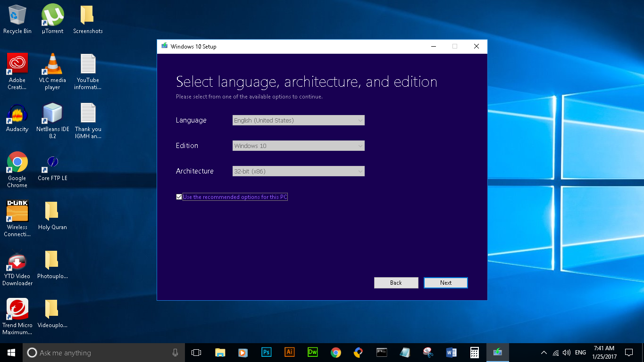Select Google Chrome desktop shortcut
Screen dimensions: 644x362
pyautogui.click(x=17, y=170)
